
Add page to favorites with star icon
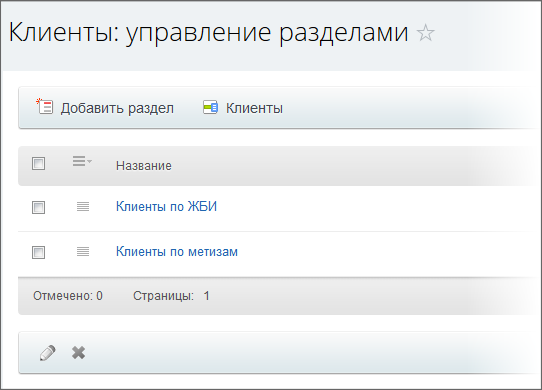point(425,33)
